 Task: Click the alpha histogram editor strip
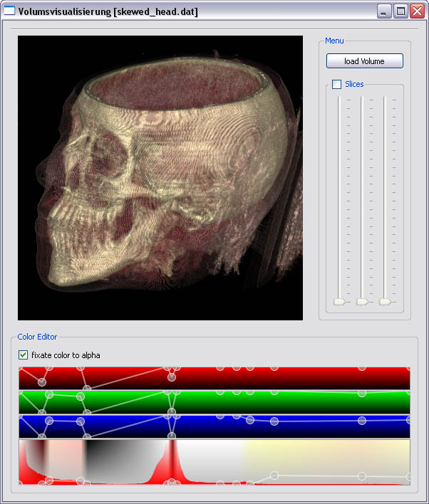click(214, 462)
